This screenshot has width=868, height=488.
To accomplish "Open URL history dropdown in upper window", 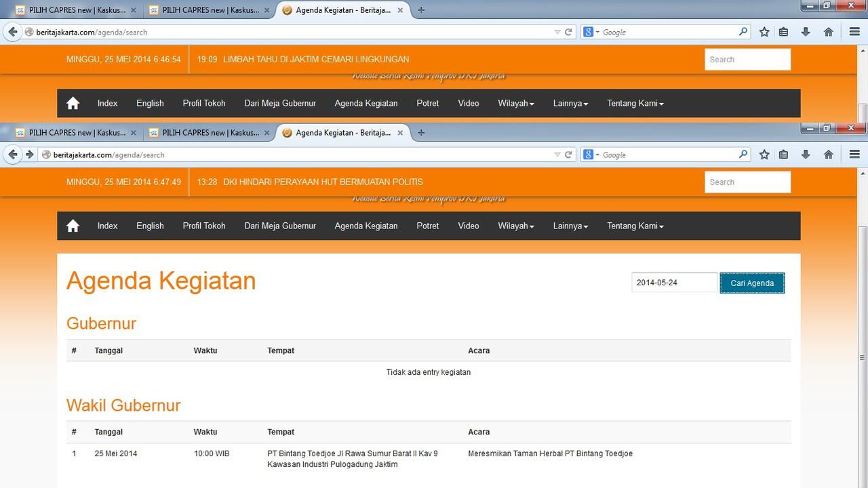I will click(557, 32).
